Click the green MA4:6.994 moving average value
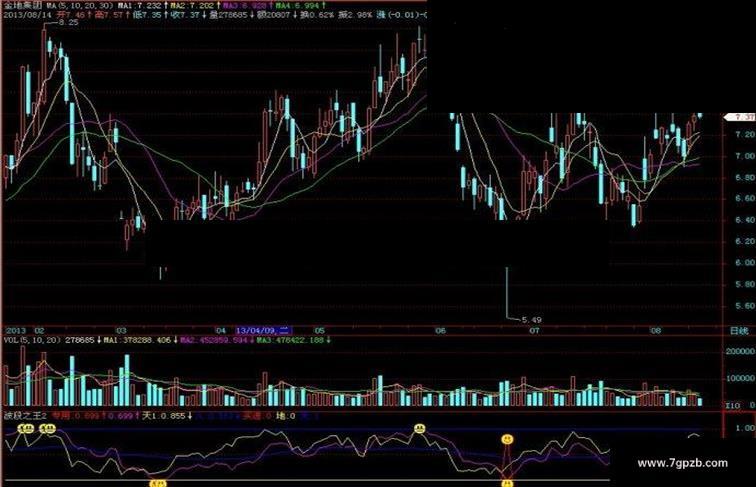The image size is (756, 487). [x=297, y=5]
